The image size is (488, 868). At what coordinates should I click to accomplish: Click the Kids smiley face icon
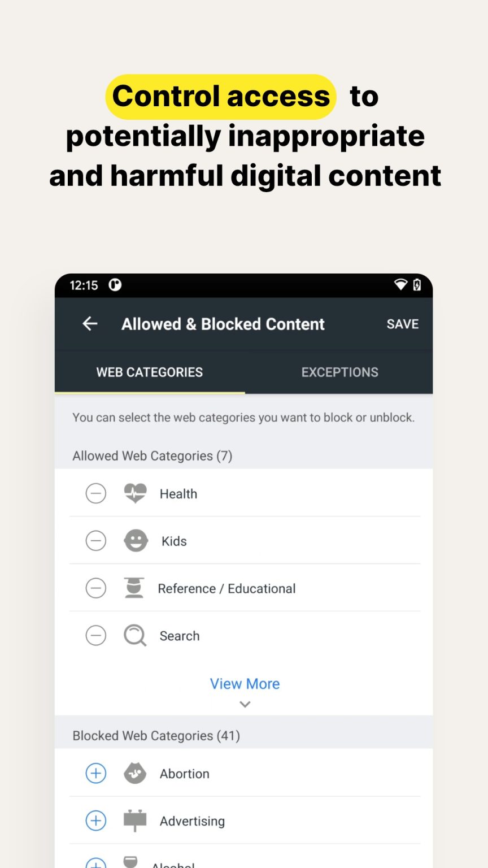135,540
